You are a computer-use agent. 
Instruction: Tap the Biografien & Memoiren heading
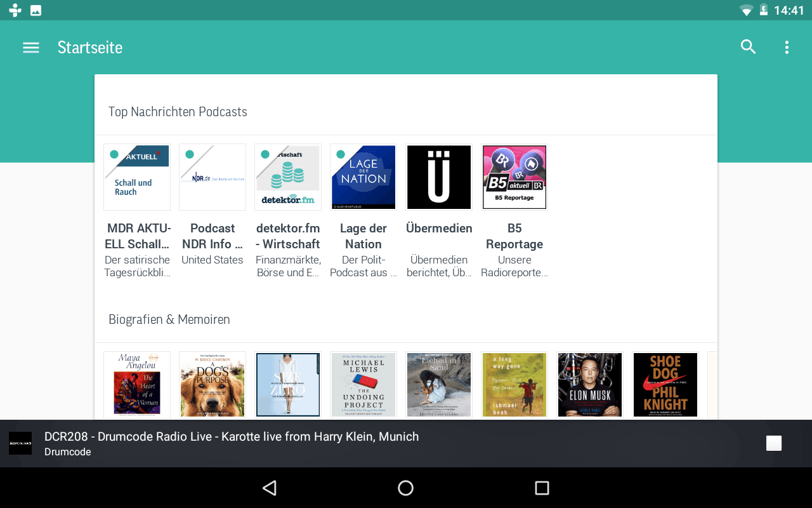(169, 319)
